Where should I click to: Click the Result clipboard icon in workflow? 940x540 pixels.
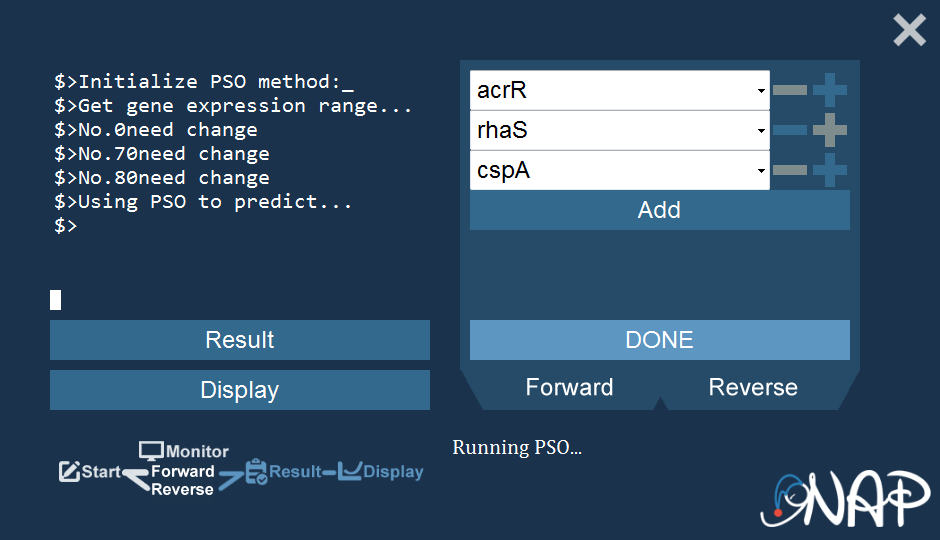pyautogui.click(x=257, y=472)
